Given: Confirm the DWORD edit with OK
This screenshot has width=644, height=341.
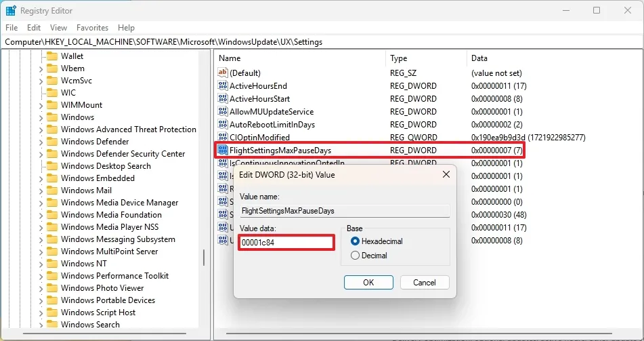Looking at the screenshot, I should pyautogui.click(x=368, y=282).
